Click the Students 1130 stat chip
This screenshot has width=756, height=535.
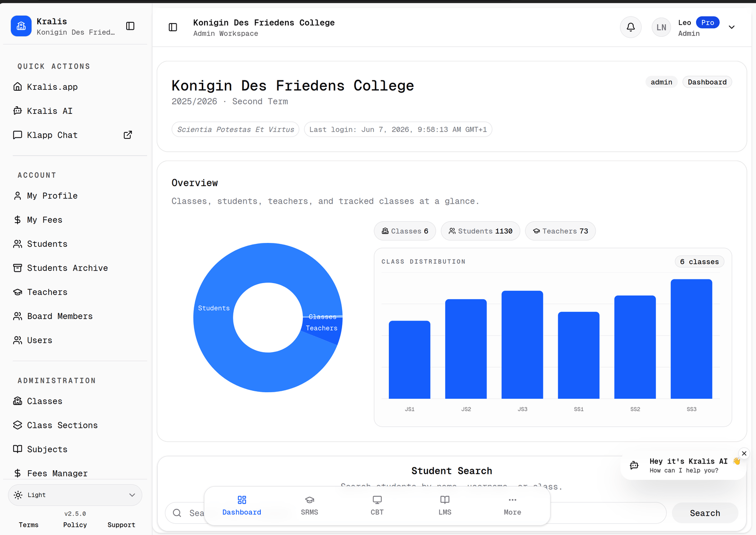tap(481, 231)
